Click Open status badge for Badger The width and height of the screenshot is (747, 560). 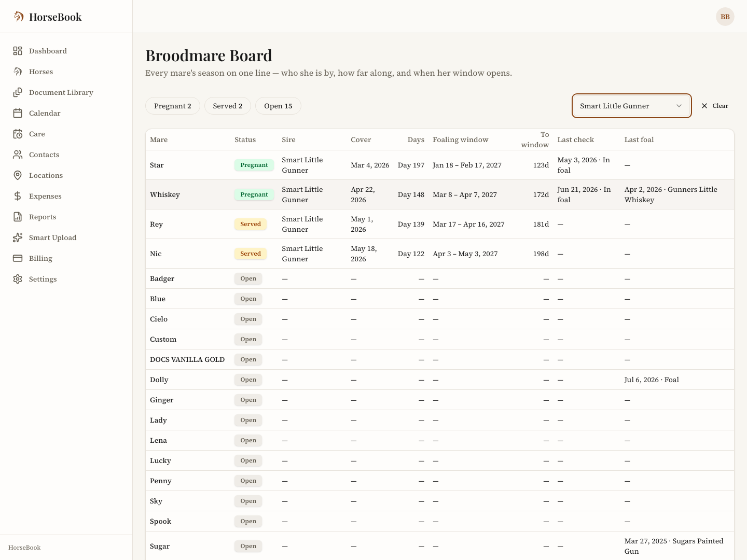248,278
